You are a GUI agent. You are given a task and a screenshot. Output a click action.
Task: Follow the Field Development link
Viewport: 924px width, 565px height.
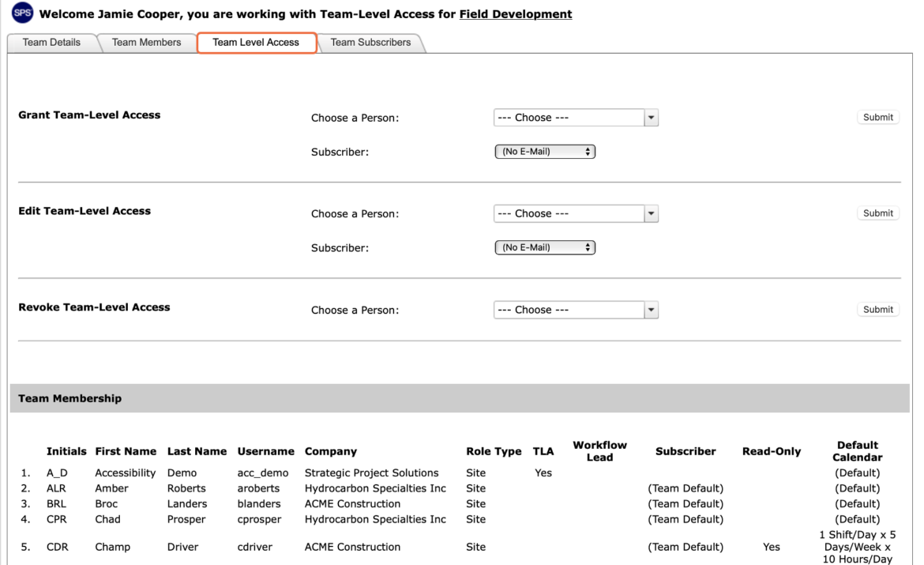[x=516, y=14]
